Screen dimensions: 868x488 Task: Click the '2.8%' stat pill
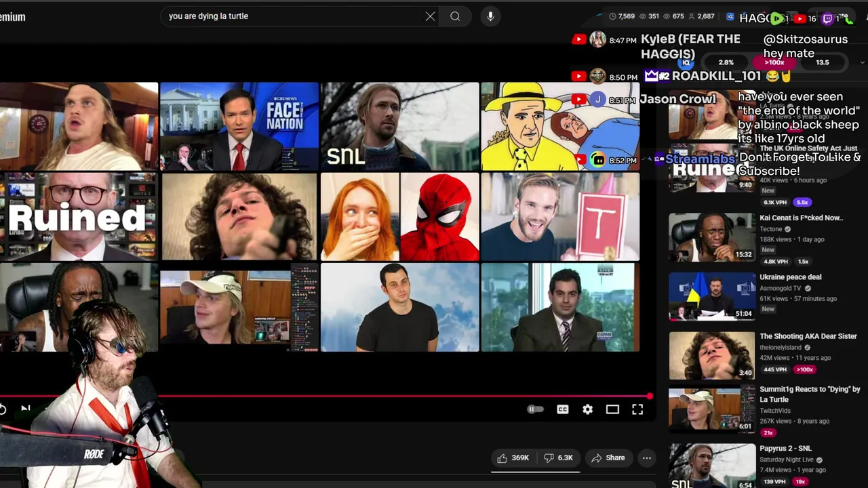tap(726, 62)
